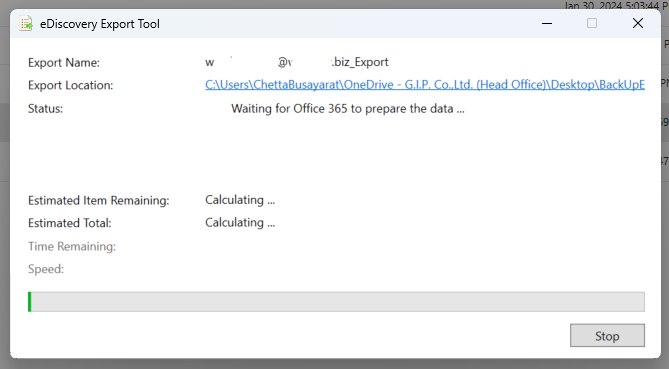Click the 'Estimated Item Remaining:' label
The height and width of the screenshot is (369, 669).
pos(99,200)
